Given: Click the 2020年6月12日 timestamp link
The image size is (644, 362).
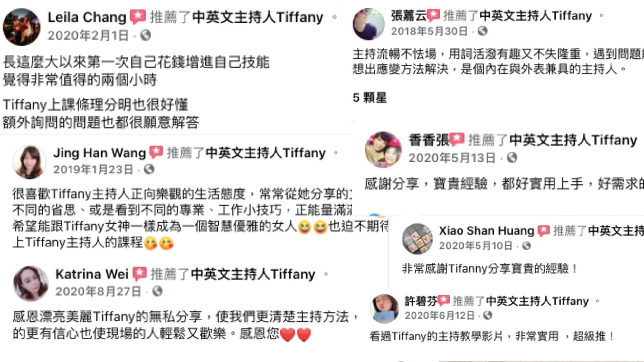Looking at the screenshot, I should tap(440, 315).
